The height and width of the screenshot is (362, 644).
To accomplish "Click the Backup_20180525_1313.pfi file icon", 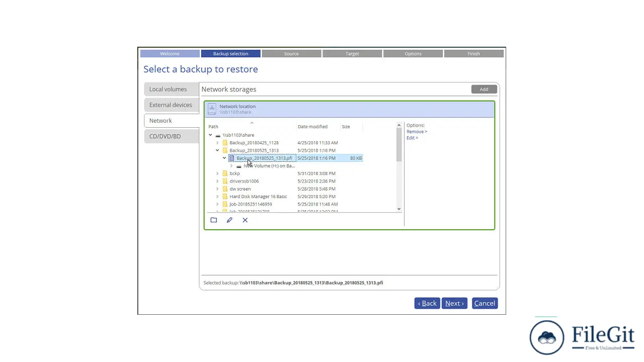I will coord(232,158).
